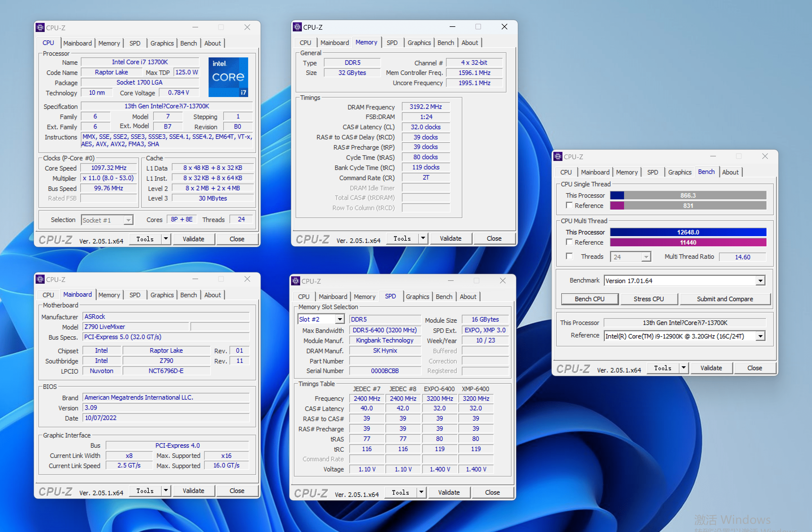812x532 pixels.
Task: Open the Socket #1 selection dropdown
Action: coord(128,220)
